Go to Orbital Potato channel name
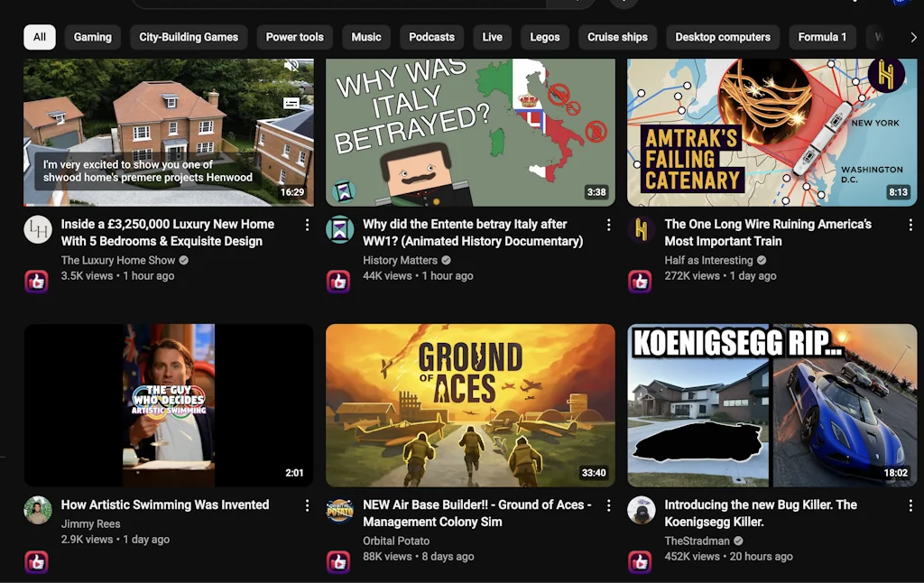 396,541
